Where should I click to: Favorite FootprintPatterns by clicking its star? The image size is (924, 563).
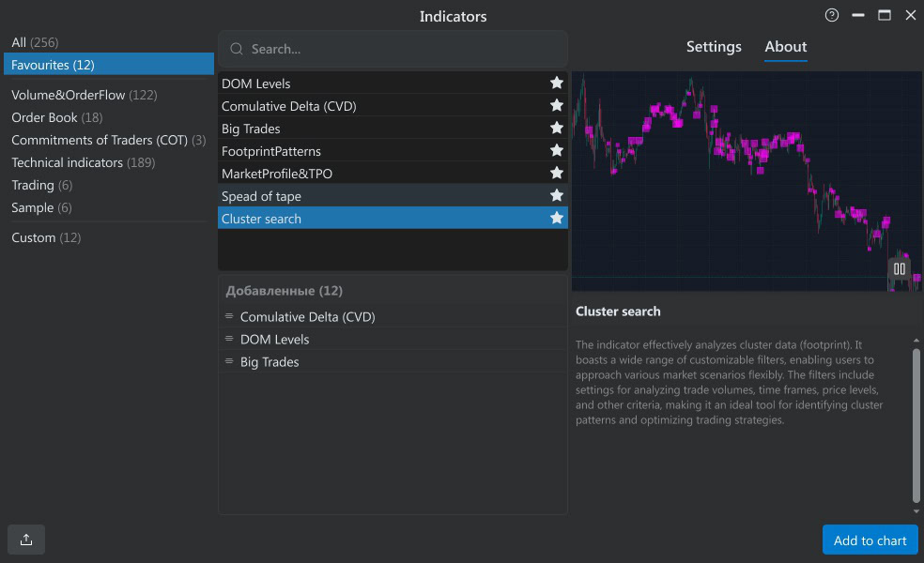[557, 150]
